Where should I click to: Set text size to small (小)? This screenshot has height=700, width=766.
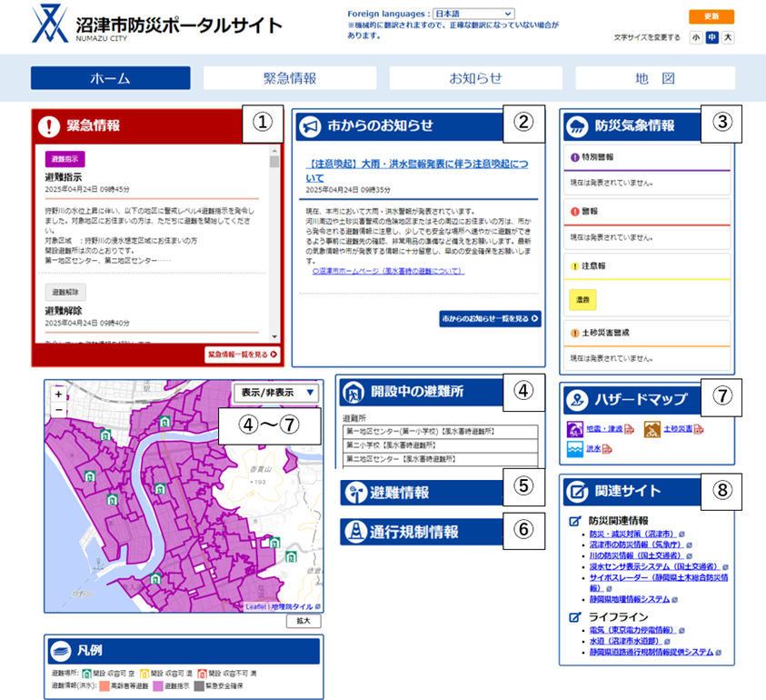[695, 37]
